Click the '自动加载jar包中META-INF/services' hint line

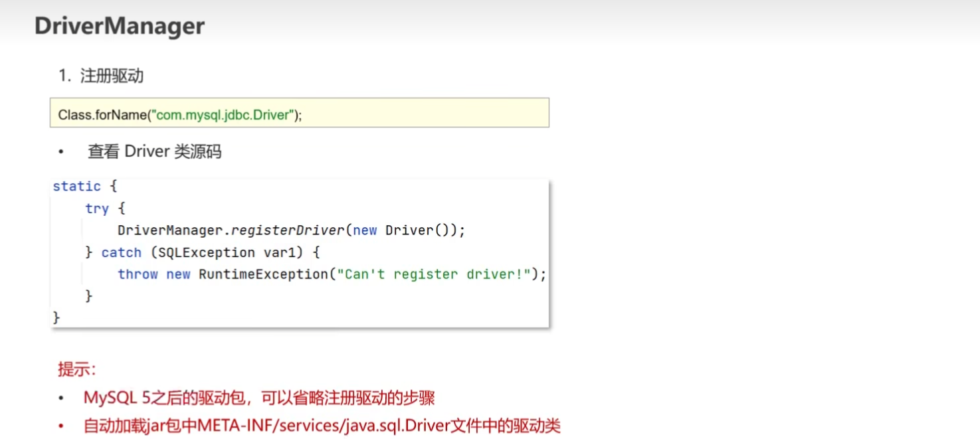[x=322, y=426]
